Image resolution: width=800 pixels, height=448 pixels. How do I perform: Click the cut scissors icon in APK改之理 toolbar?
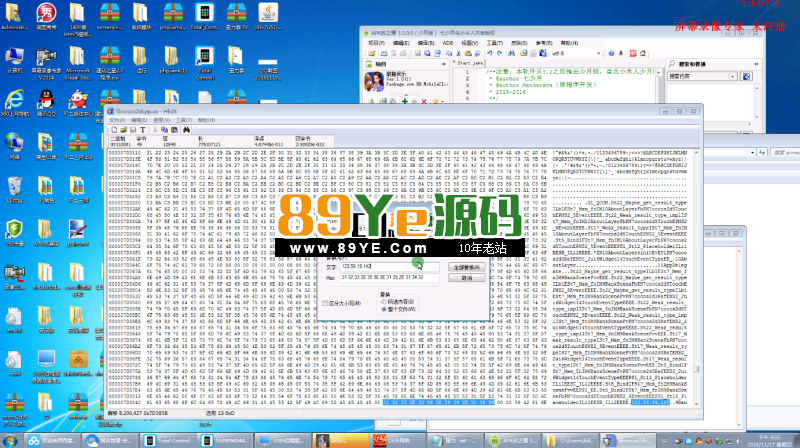(x=458, y=54)
